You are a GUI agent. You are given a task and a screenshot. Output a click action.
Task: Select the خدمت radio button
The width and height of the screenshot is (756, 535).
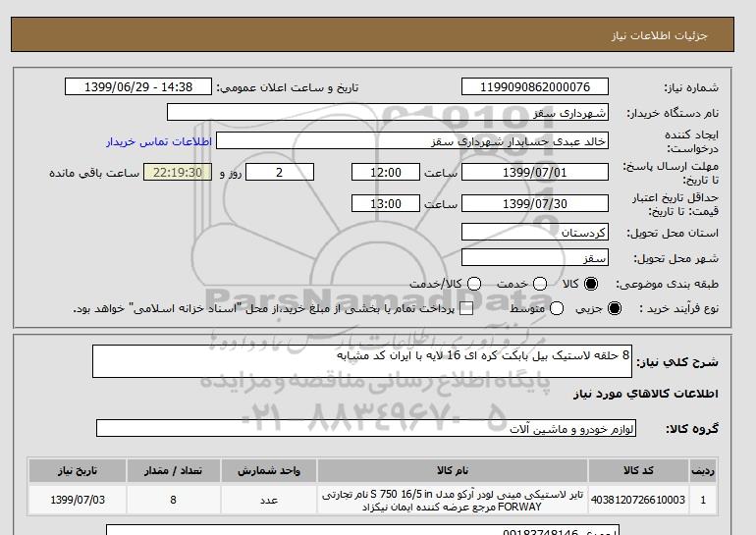coord(540,284)
